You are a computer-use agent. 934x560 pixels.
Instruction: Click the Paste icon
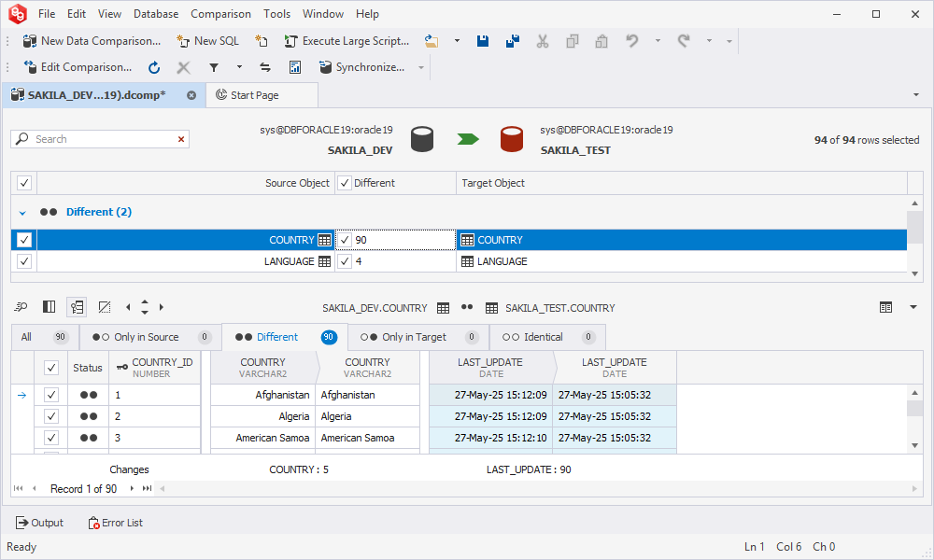pos(601,41)
